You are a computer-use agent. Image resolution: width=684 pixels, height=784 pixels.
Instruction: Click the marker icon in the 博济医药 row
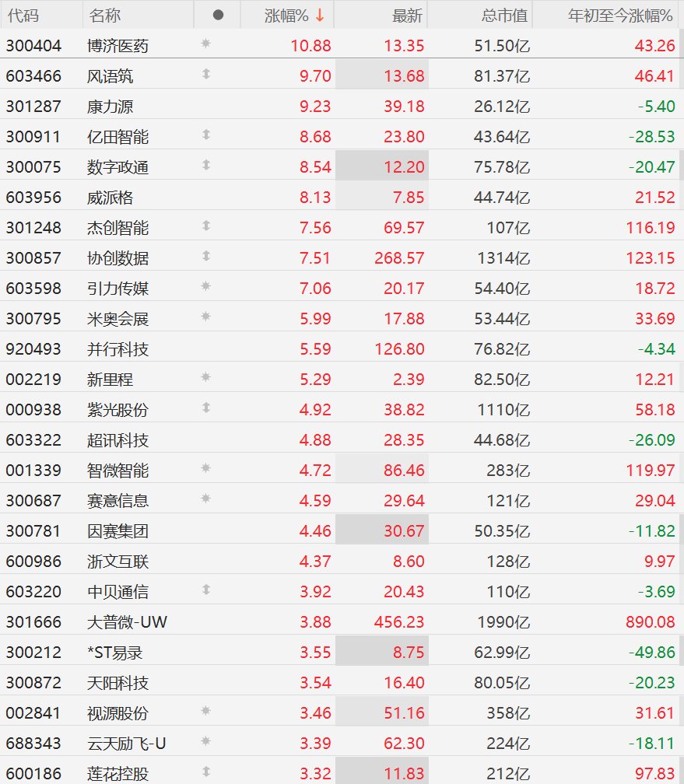(x=205, y=44)
